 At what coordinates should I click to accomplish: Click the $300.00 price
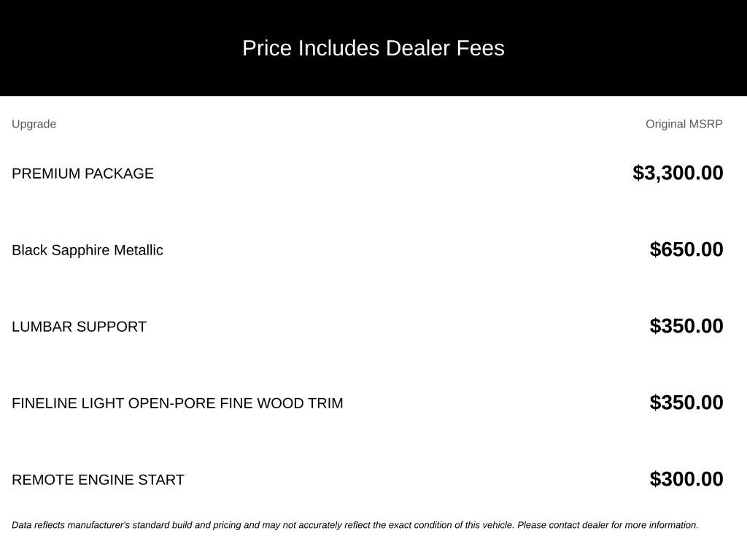click(x=686, y=479)
